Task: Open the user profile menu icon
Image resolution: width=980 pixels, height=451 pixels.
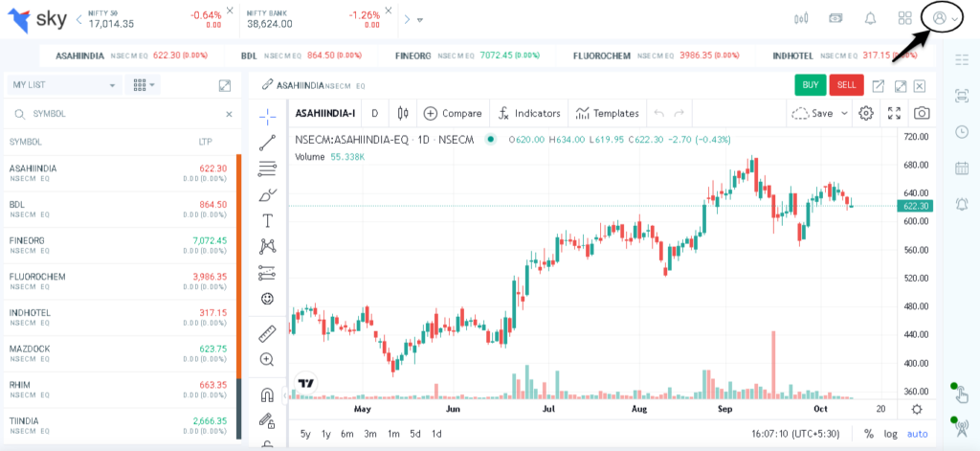Action: [939, 19]
